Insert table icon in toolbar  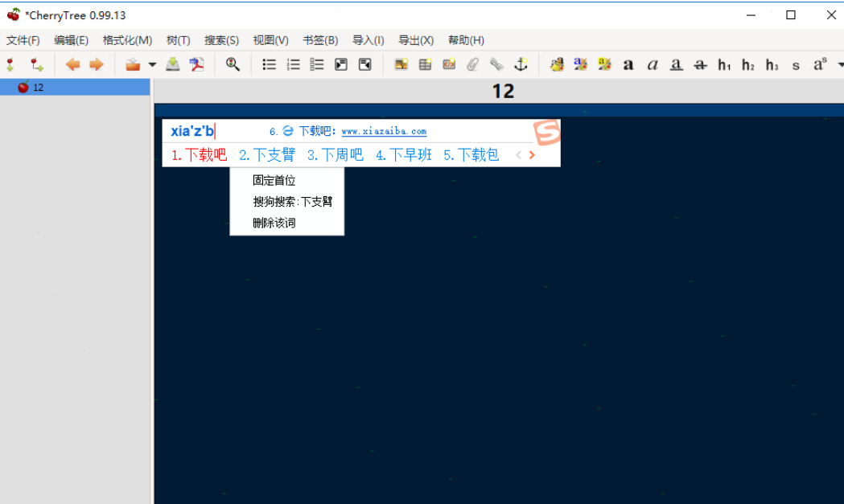[426, 64]
